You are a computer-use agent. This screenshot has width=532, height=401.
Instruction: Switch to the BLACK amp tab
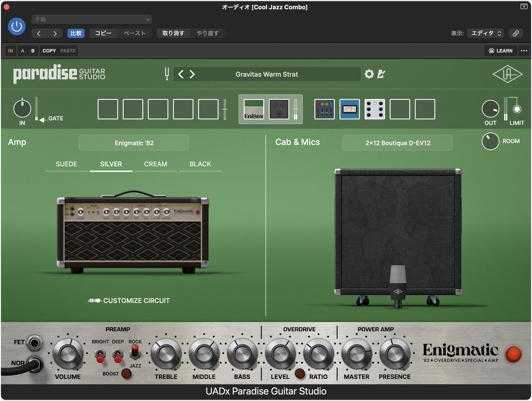(200, 164)
